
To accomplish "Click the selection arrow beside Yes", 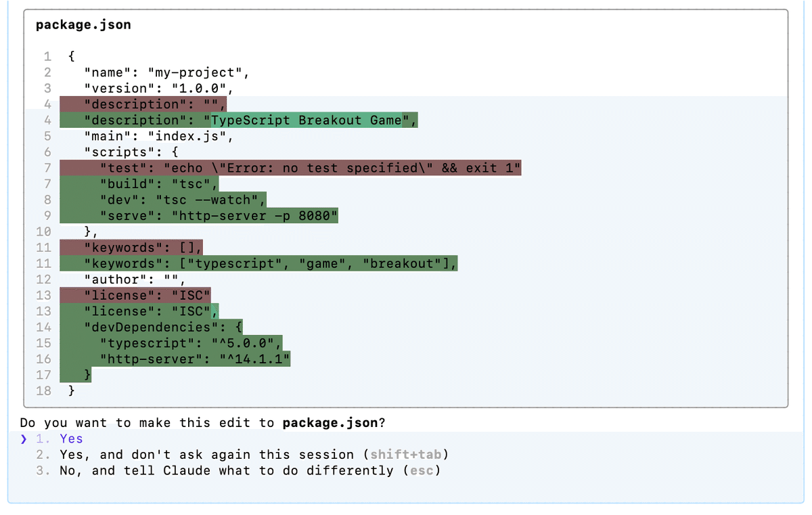I will coord(24,439).
